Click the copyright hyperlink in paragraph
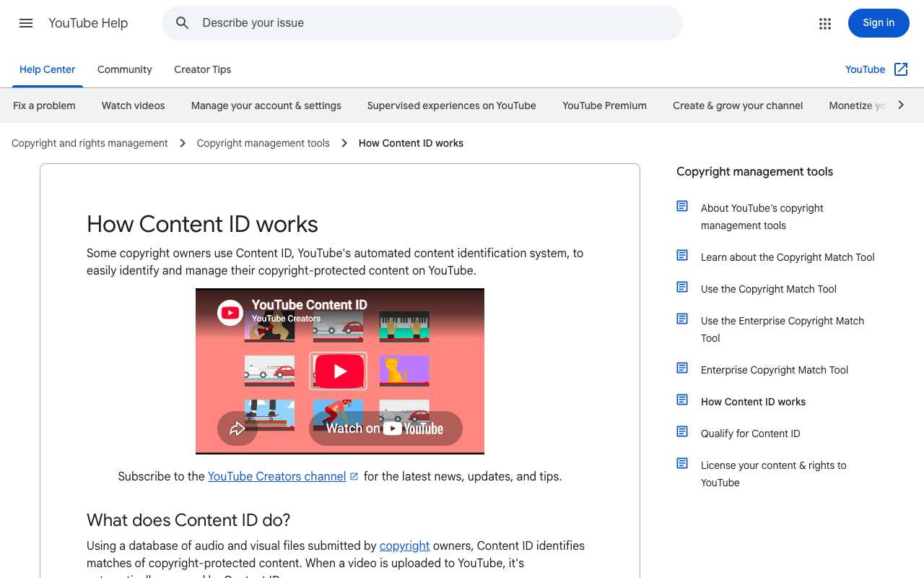The height and width of the screenshot is (578, 924). pos(404,545)
